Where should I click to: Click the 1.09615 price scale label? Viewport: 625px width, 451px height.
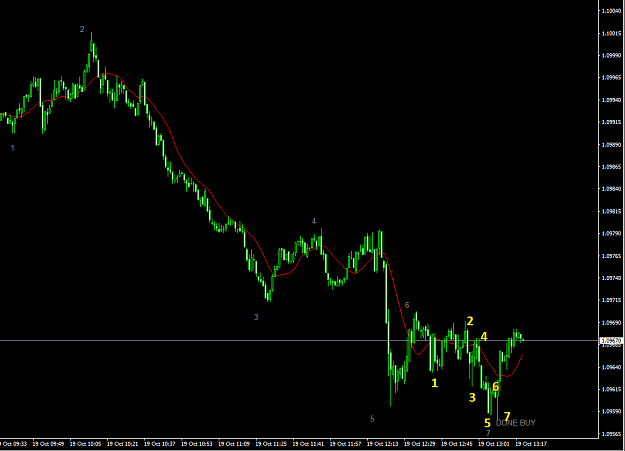(x=612, y=389)
